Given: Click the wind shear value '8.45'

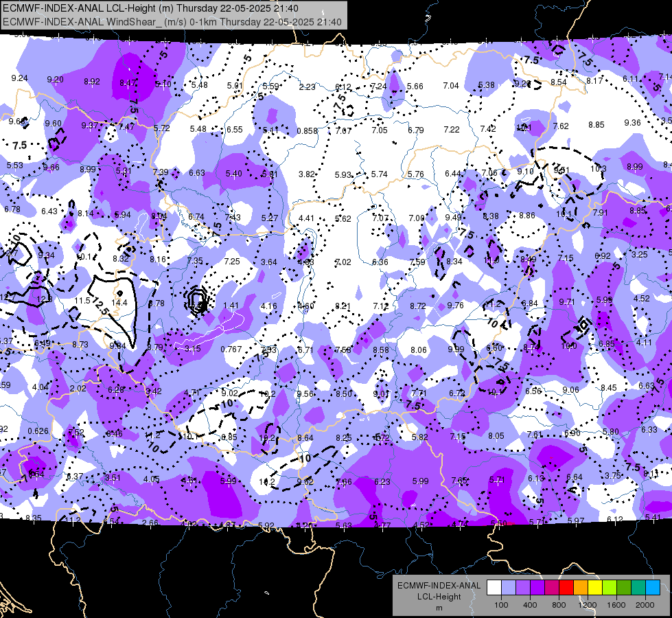Looking at the screenshot, I should [x=609, y=388].
